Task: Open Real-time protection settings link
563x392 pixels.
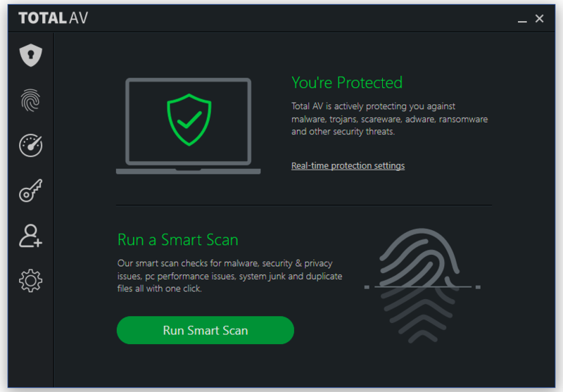Action: click(348, 165)
